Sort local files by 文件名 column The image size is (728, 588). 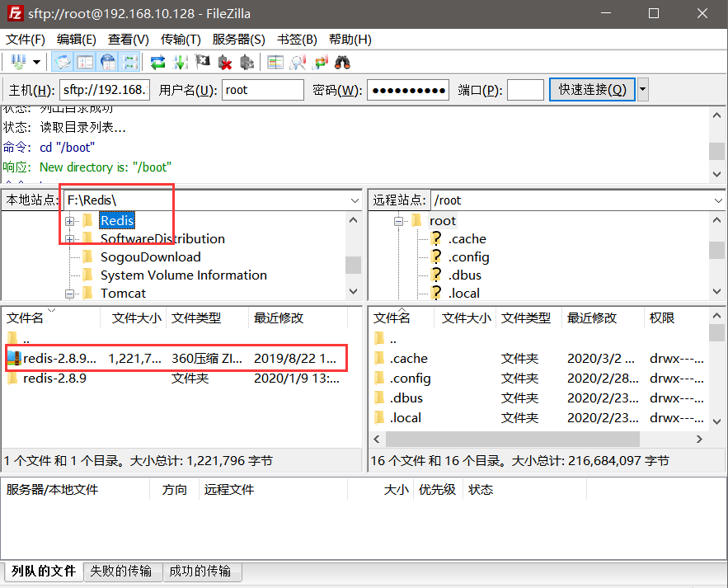tap(52, 318)
